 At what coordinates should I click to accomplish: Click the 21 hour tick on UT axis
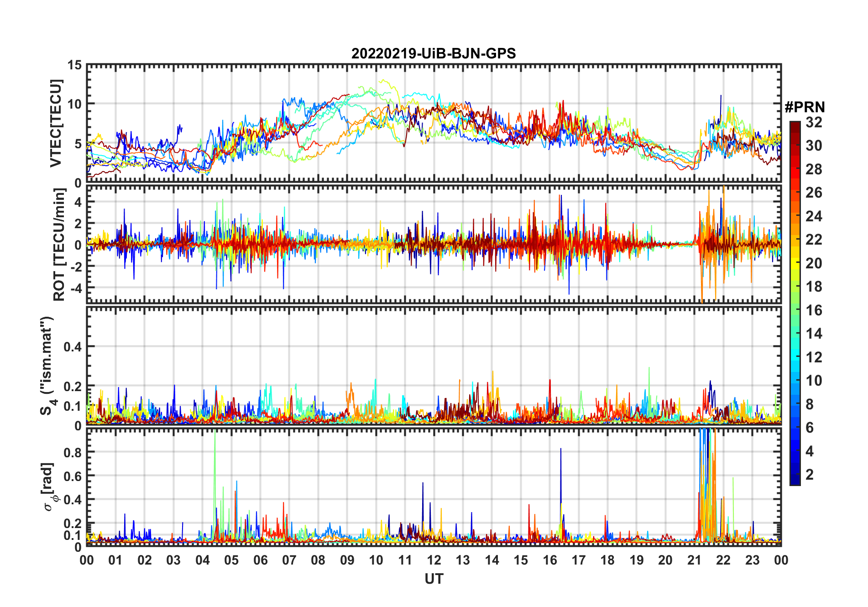click(694, 560)
